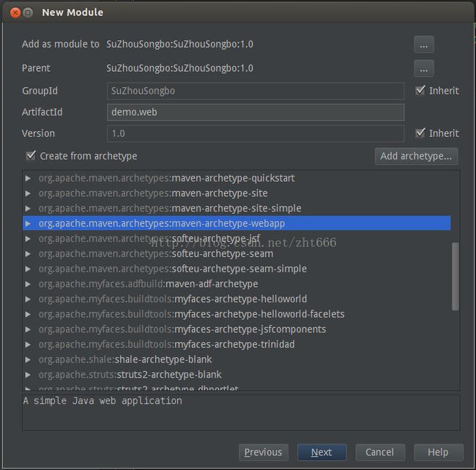Click the GroupId input field
The image size is (476, 470).
click(x=256, y=91)
